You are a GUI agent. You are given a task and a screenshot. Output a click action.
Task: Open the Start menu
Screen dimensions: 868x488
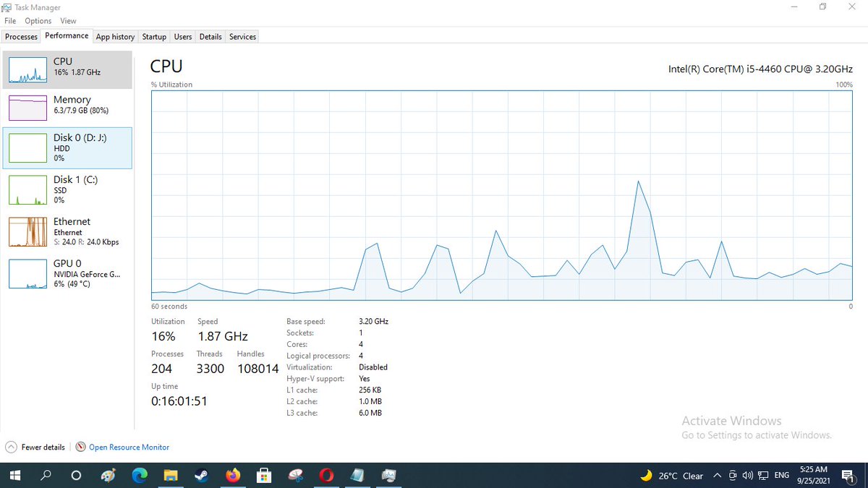click(14, 475)
